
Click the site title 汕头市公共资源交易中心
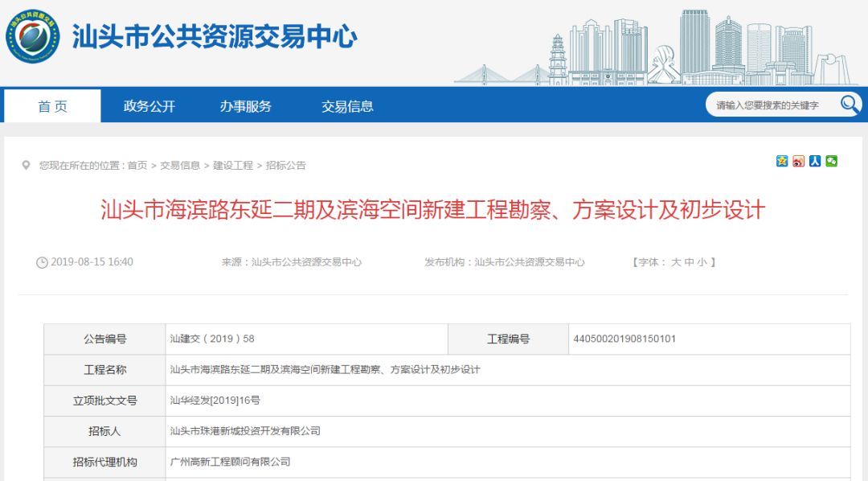click(x=215, y=36)
